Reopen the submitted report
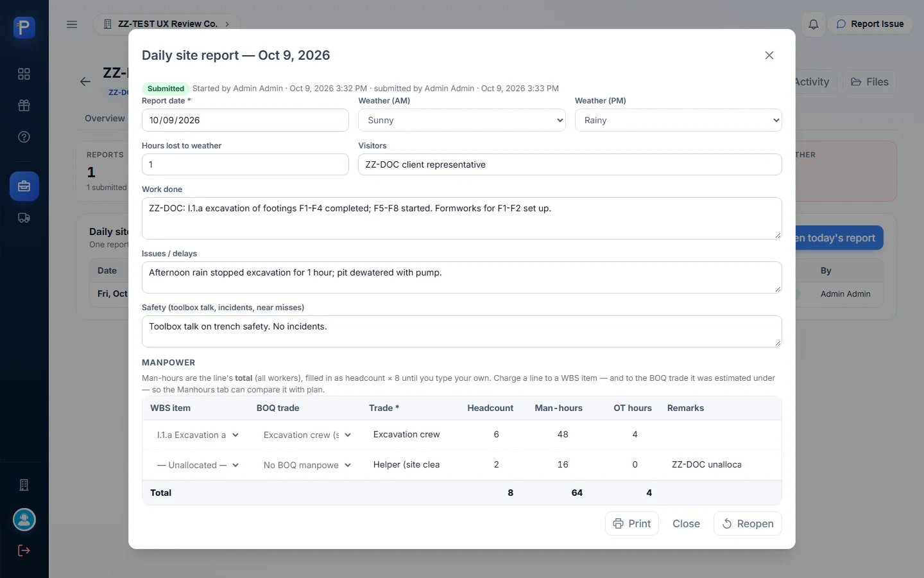 (748, 523)
